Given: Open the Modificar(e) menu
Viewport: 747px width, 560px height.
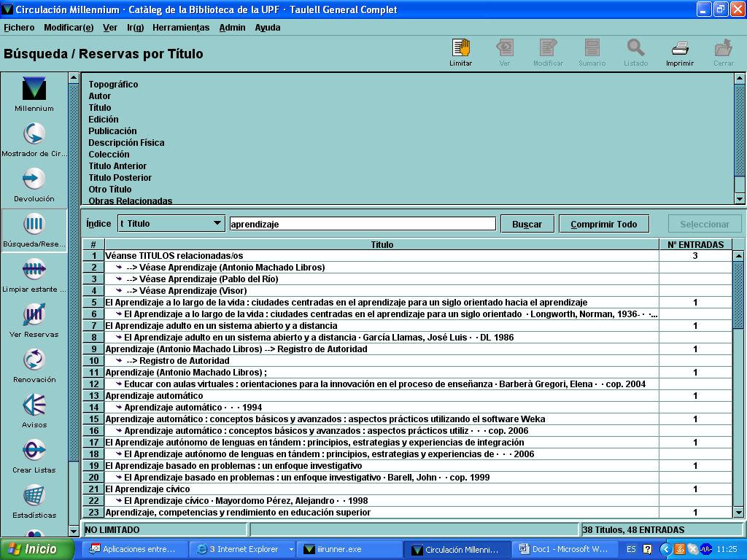Looking at the screenshot, I should 69,28.
